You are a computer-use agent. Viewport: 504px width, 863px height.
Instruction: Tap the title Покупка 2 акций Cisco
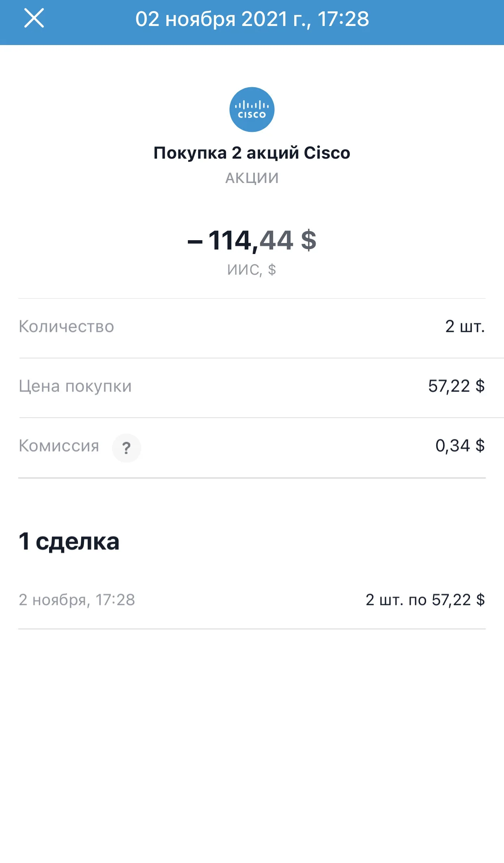252,153
